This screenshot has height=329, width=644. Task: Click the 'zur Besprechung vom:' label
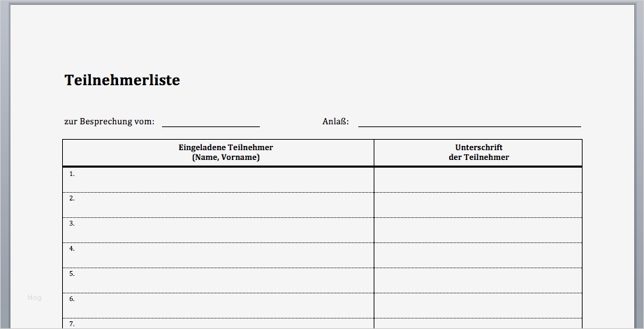coord(109,122)
